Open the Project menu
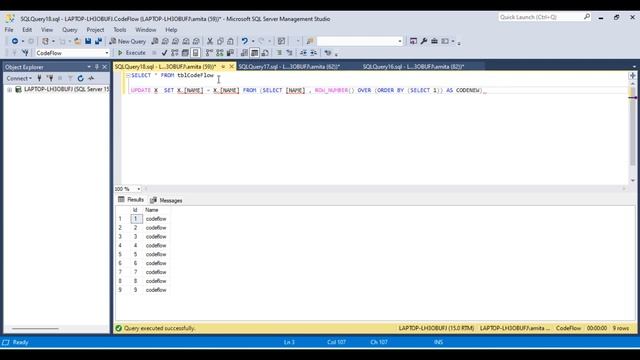 coord(95,30)
